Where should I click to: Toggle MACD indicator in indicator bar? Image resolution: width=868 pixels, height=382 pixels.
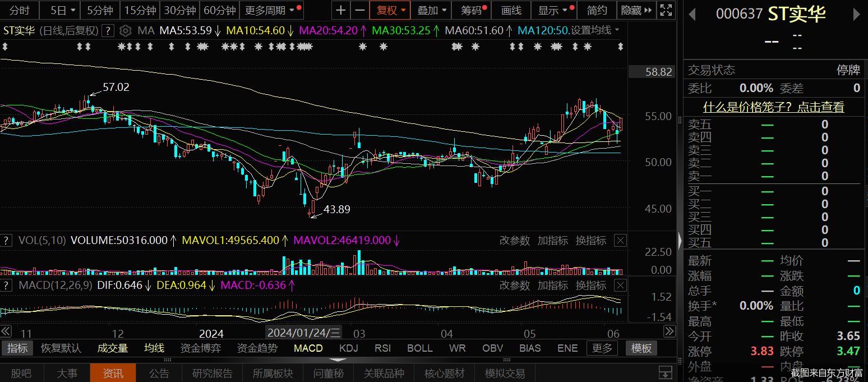[308, 348]
